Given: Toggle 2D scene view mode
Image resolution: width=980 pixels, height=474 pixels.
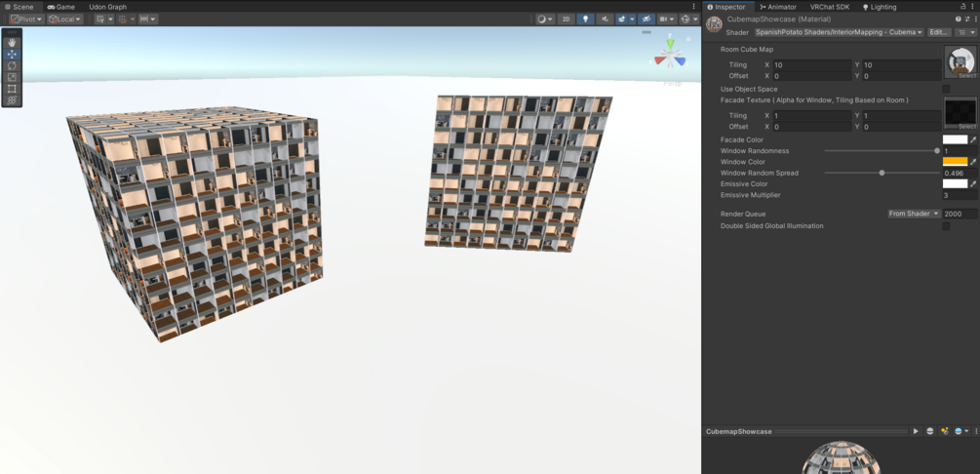Looking at the screenshot, I should pos(566,20).
